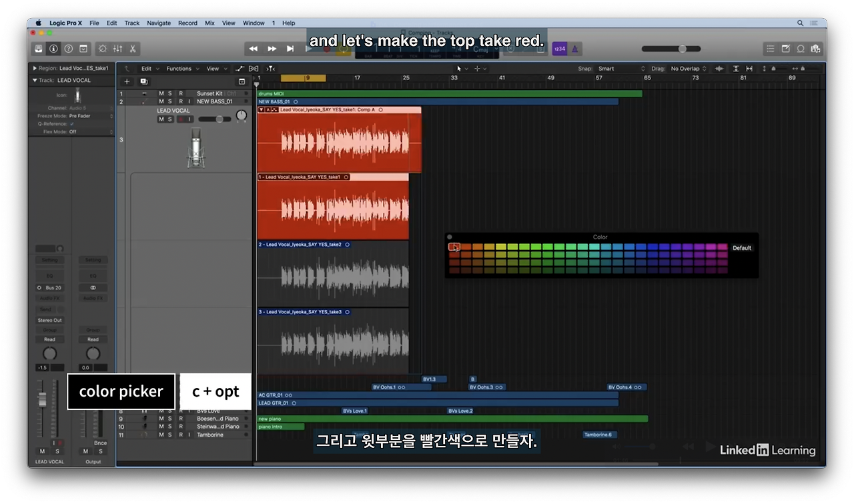Adjust the LEAD VOCAL track volume slider
This screenshot has width=854, height=504.
(214, 119)
